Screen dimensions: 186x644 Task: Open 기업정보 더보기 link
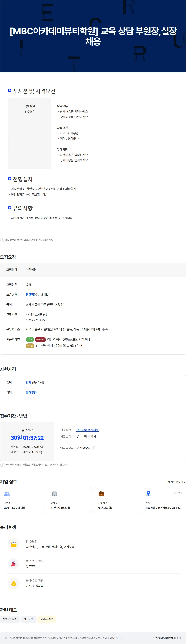click(176, 481)
